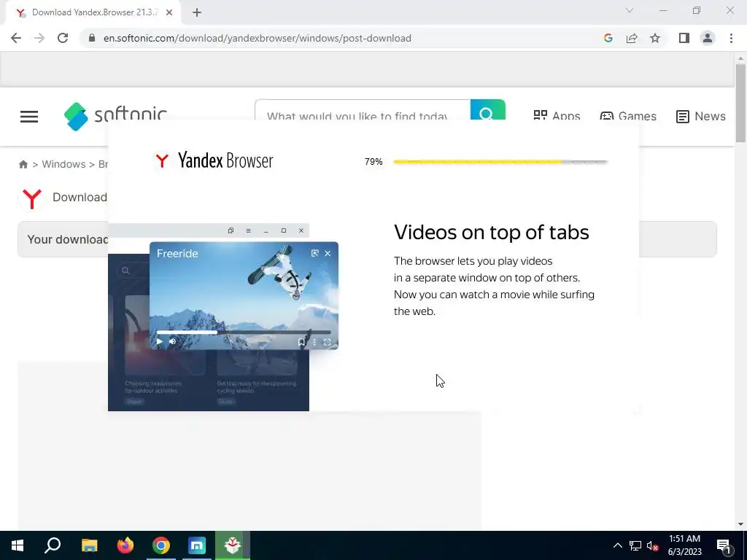Screen dimensions: 747x560
Task: Click the Windows breadcrumb link
Action: tap(64, 164)
